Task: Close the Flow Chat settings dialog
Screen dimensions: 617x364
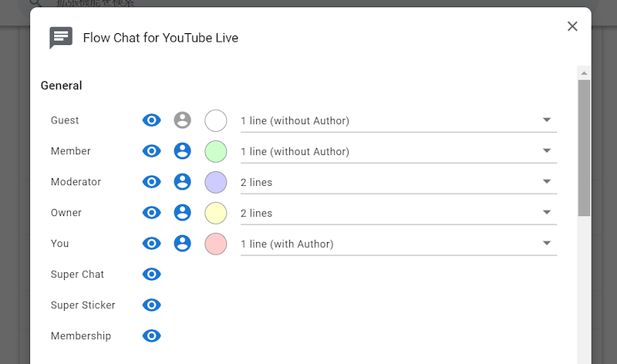Action: click(x=572, y=26)
